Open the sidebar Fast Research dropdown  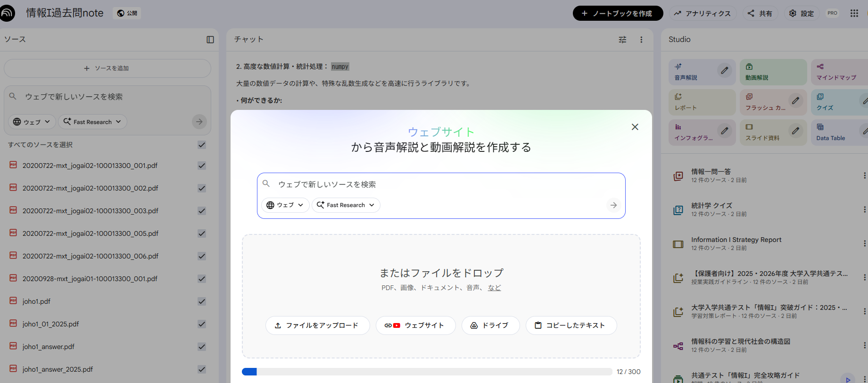[92, 122]
